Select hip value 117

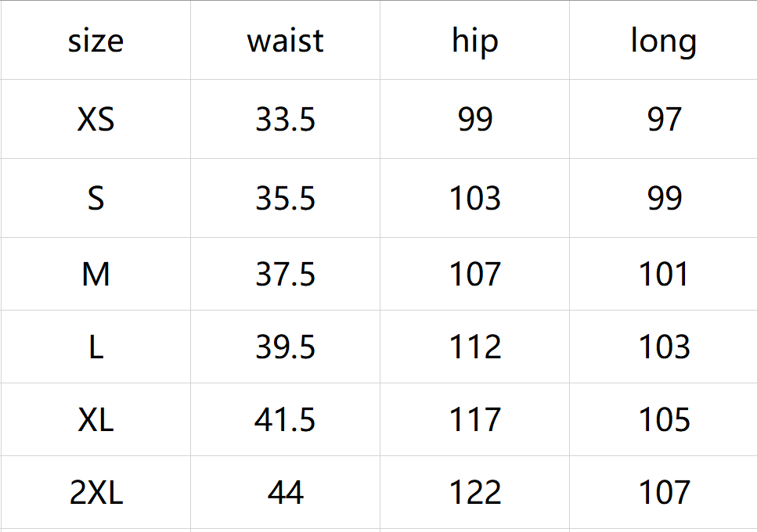coord(474,420)
